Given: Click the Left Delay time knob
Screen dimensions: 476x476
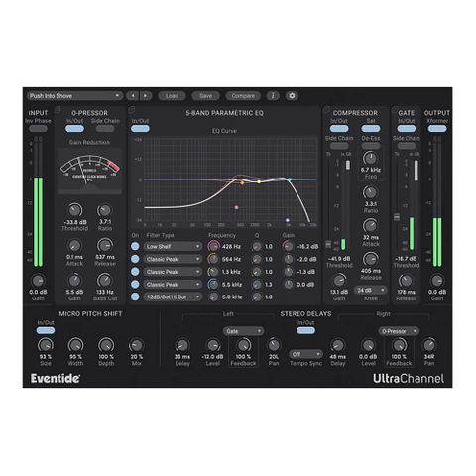Looking at the screenshot, I should click(182, 345).
